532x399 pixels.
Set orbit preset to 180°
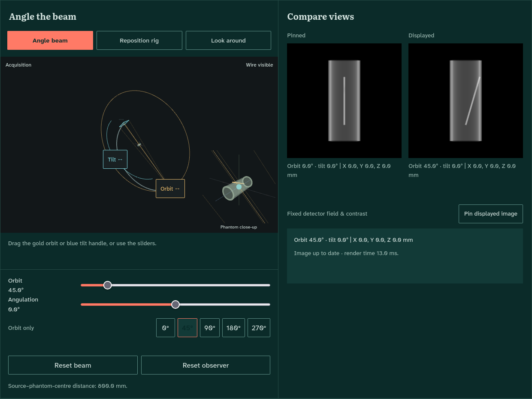pos(233,328)
